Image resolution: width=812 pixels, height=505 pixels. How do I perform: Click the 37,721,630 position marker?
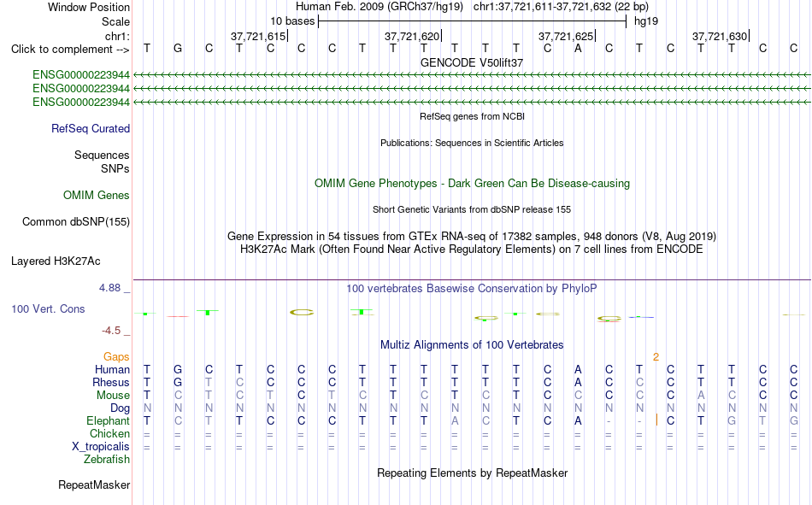(x=720, y=36)
